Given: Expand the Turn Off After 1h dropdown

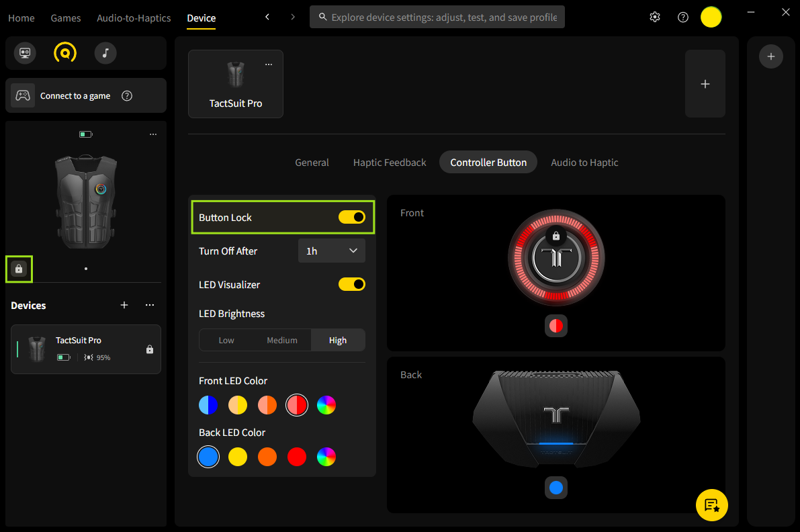Looking at the screenshot, I should (x=332, y=251).
